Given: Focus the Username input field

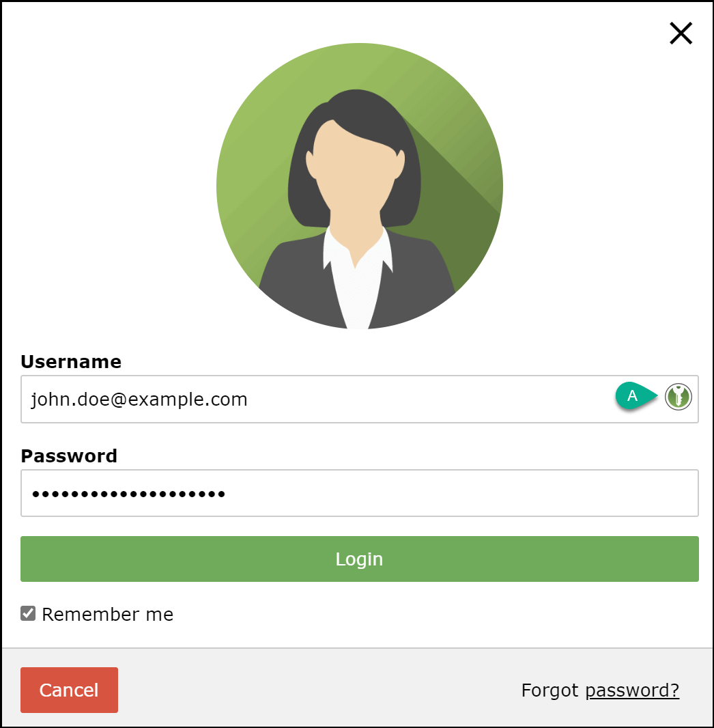Looking at the screenshot, I should pyautogui.click(x=360, y=400).
